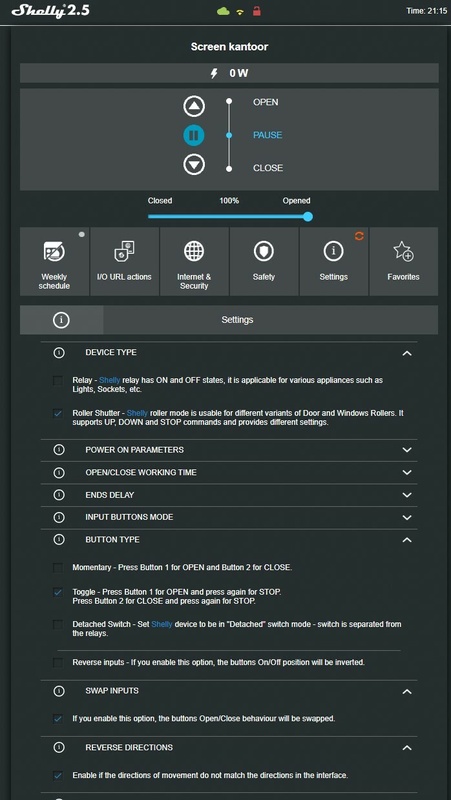Click the down arrow CLOSE shutter icon

194,165
